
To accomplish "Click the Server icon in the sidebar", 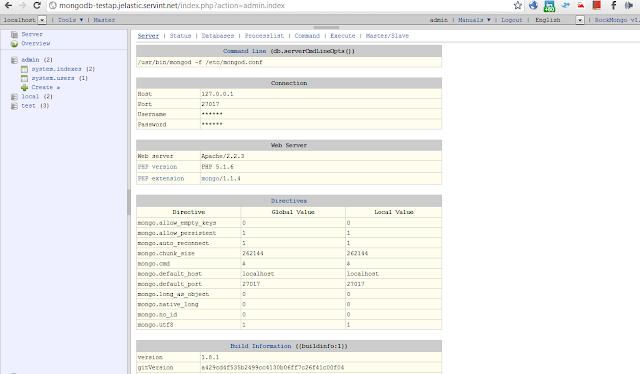I will tap(14, 34).
